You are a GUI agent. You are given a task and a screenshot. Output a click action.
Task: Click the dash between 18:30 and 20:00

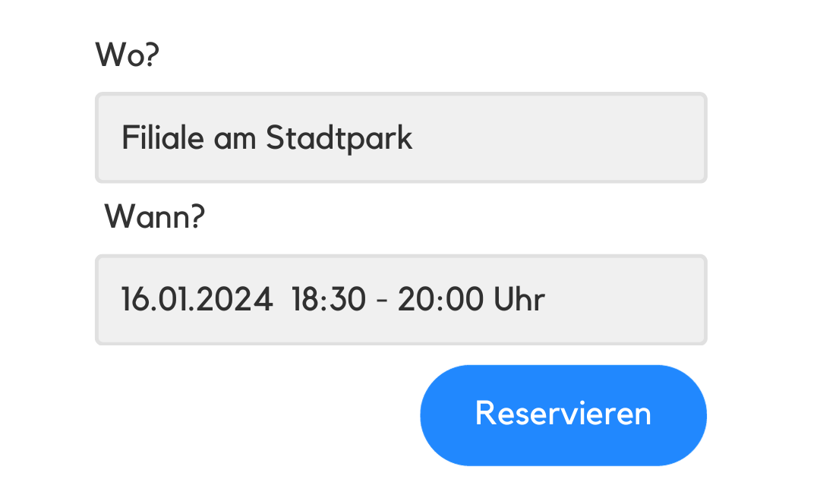[382, 301]
